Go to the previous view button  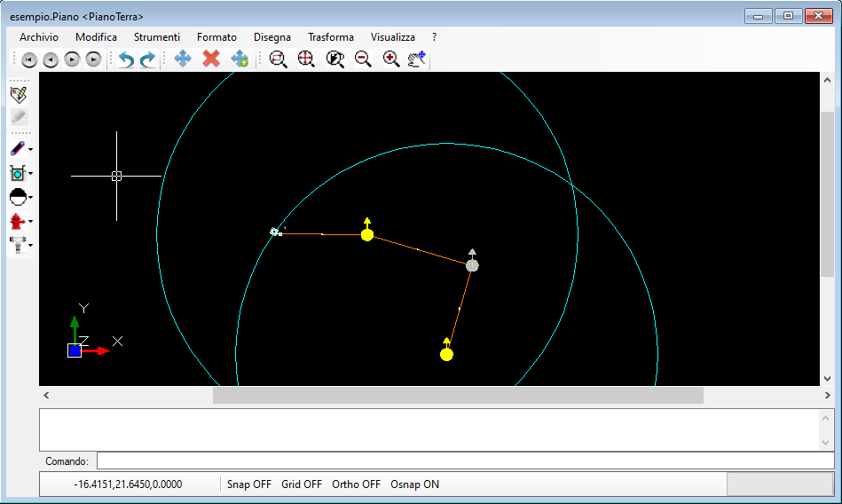click(x=51, y=59)
